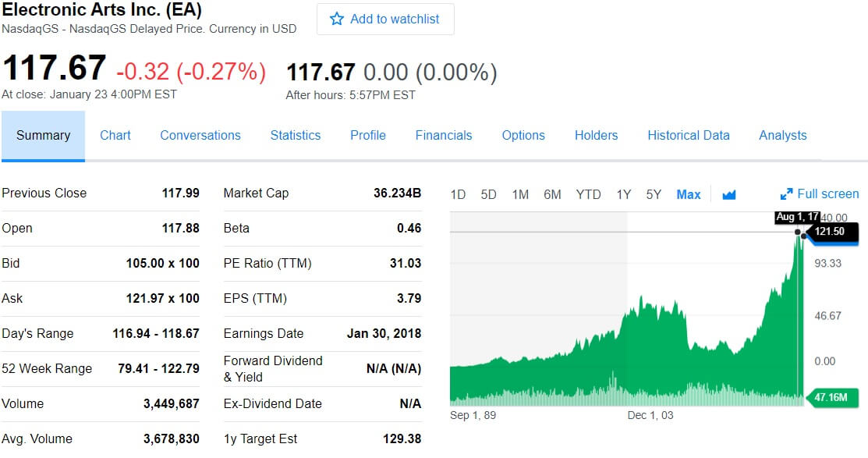Open the Chart tab
The width and height of the screenshot is (868, 458).
pyautogui.click(x=115, y=135)
